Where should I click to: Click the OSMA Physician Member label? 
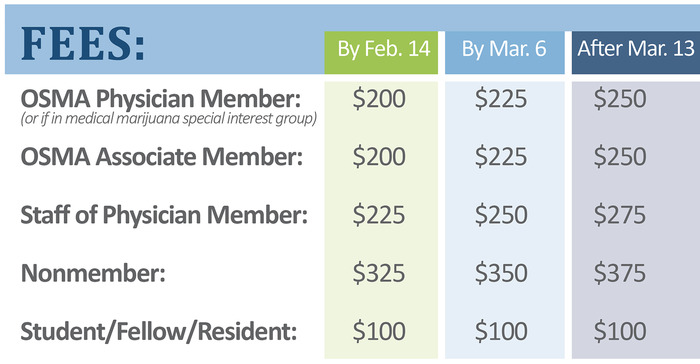[161, 99]
